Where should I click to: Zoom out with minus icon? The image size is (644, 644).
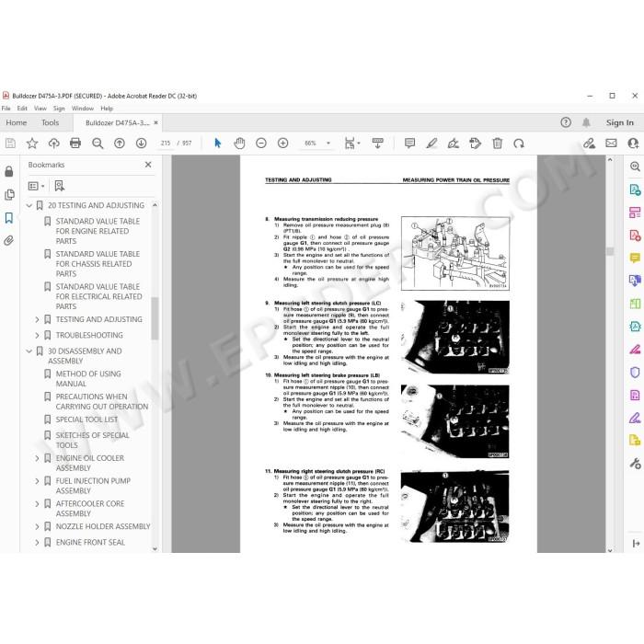(261, 144)
